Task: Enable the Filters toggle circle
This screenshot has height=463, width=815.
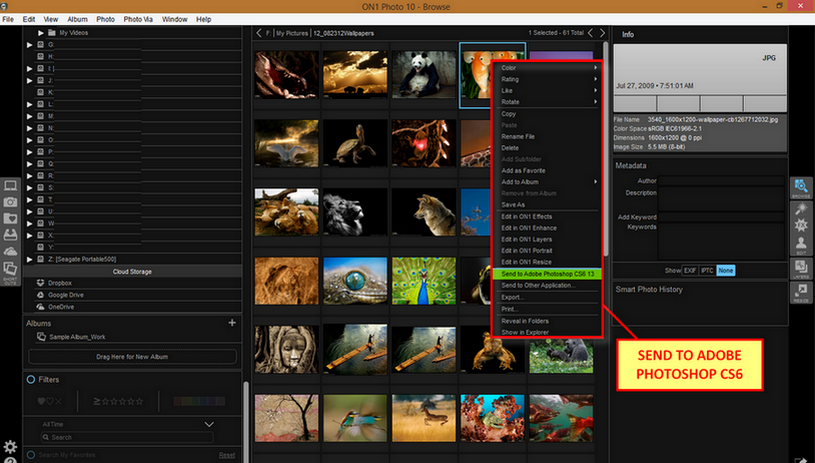Action: point(31,379)
